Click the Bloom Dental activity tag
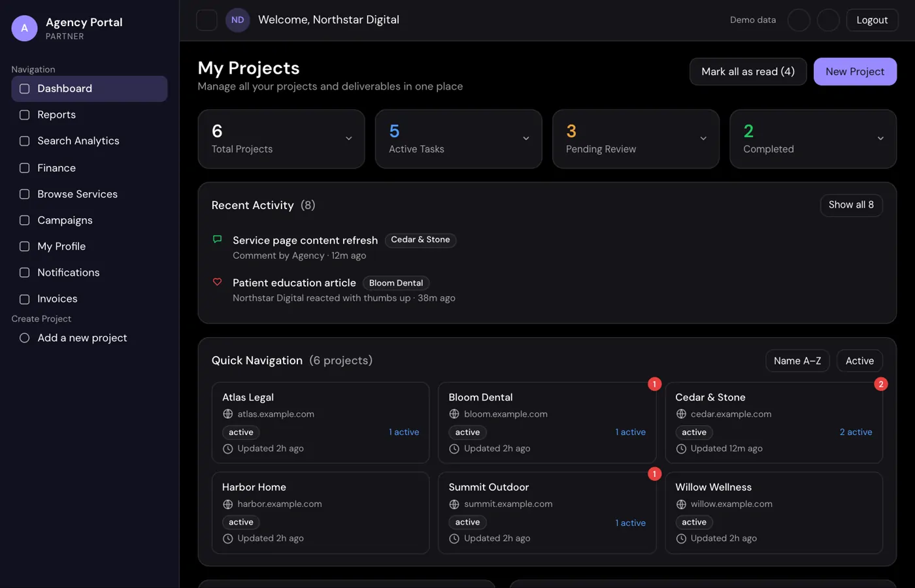Screen dimensions: 915x588 coord(396,283)
